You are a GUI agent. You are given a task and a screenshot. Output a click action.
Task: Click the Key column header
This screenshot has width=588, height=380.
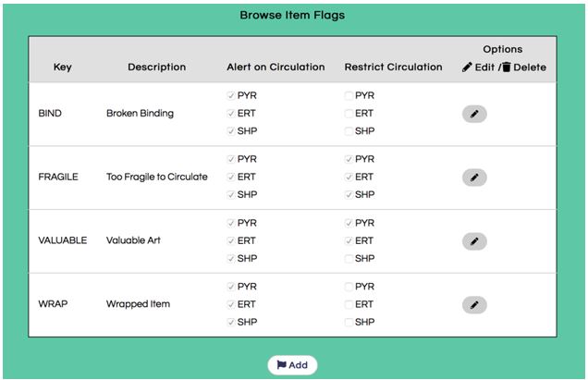tap(63, 67)
